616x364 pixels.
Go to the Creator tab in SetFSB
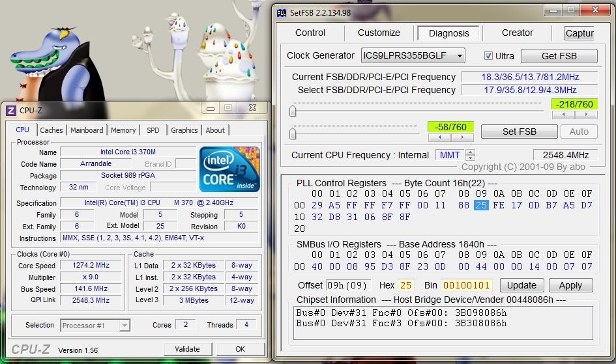click(x=517, y=33)
